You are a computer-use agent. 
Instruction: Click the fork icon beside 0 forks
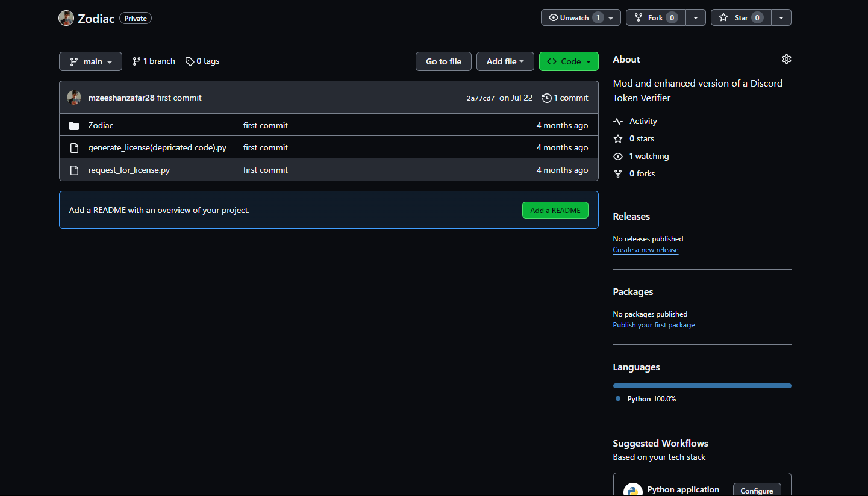pos(617,173)
